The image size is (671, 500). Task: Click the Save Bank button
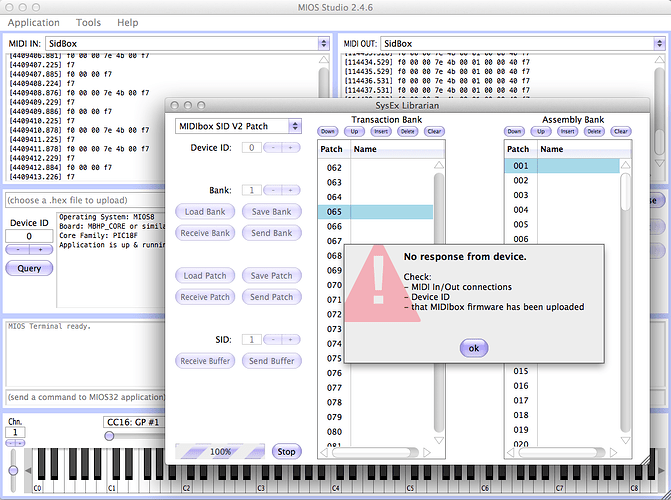(272, 211)
